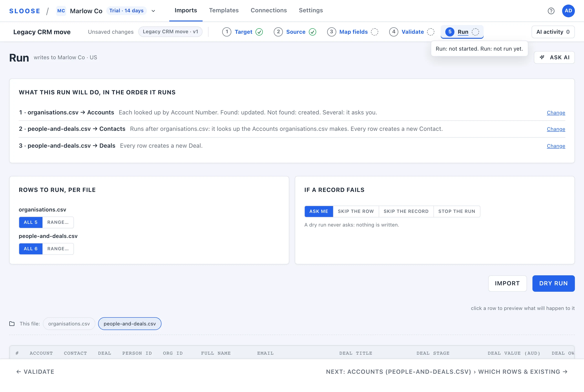Choose RANGE… for people-and-deals.csv
The width and height of the screenshot is (584, 392).
(58, 249)
